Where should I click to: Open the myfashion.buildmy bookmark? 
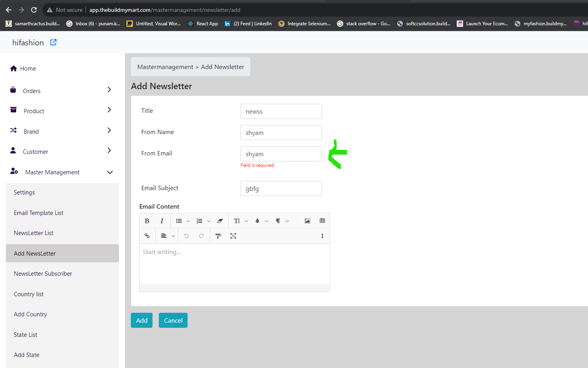541,24
